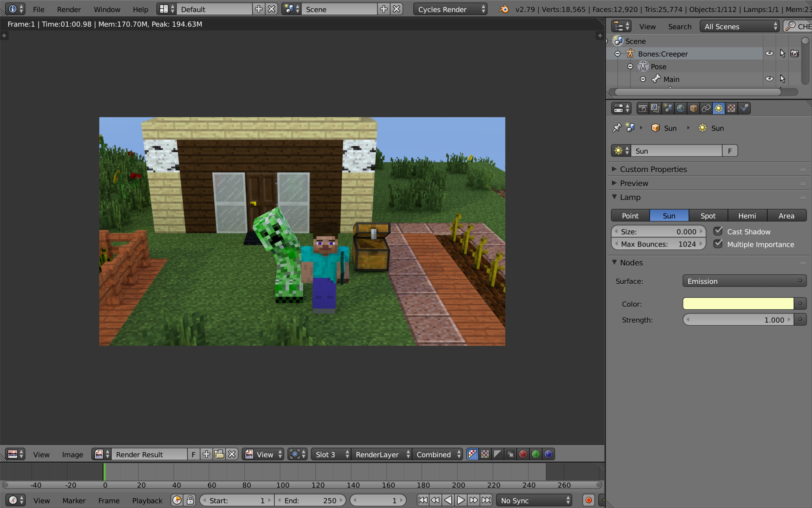812x508 pixels.
Task: Expand the Custom Properties panel
Action: 653,169
